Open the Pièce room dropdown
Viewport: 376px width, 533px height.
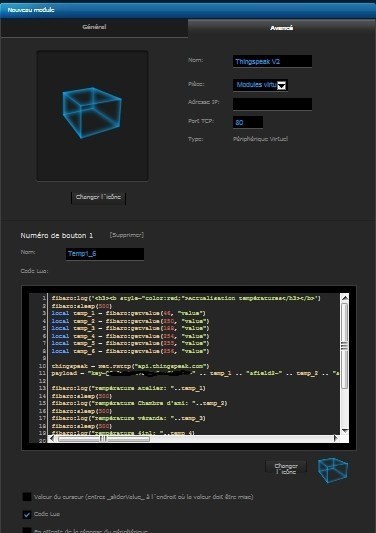point(260,85)
